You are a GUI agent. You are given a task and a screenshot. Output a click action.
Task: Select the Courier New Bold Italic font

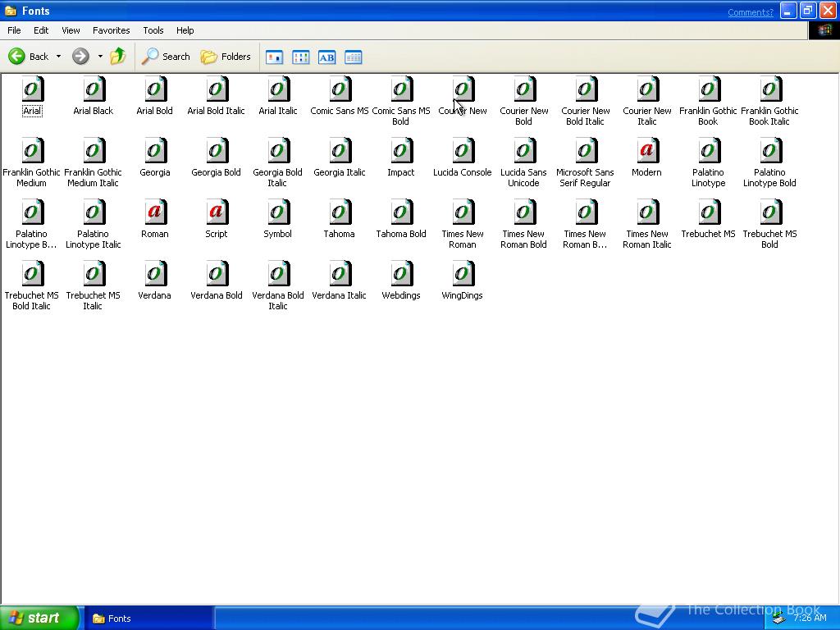(x=586, y=89)
